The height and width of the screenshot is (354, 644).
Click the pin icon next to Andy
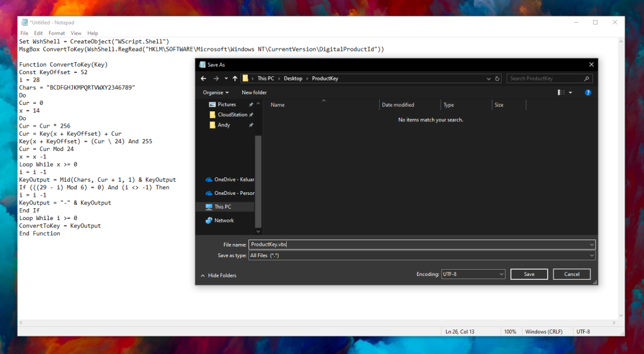[x=251, y=125]
